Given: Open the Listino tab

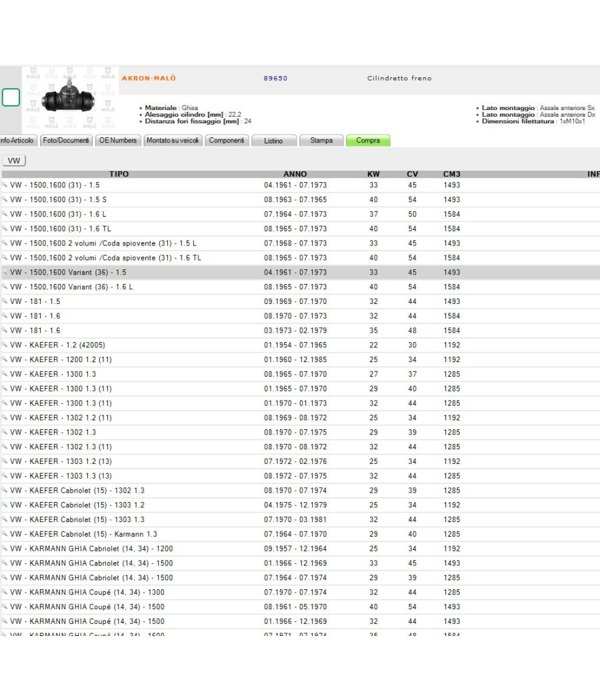Looking at the screenshot, I should [273, 141].
